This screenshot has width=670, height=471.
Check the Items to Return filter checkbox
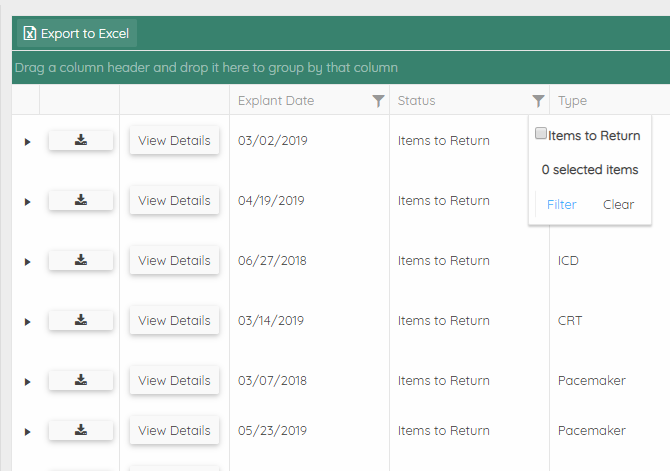click(x=541, y=134)
